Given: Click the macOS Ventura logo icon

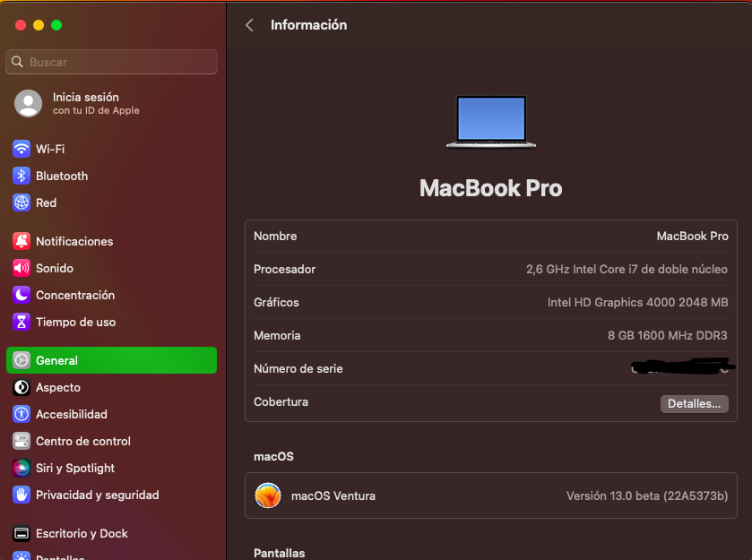Looking at the screenshot, I should click(x=268, y=495).
